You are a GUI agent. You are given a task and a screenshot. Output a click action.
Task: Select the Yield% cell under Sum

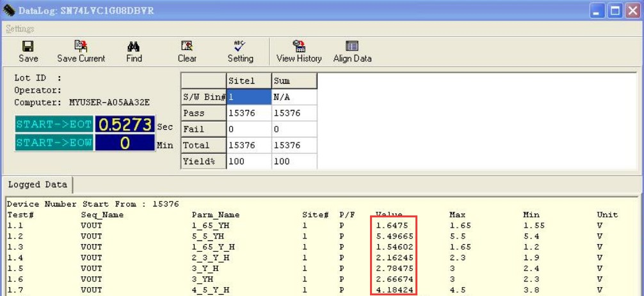(x=294, y=161)
